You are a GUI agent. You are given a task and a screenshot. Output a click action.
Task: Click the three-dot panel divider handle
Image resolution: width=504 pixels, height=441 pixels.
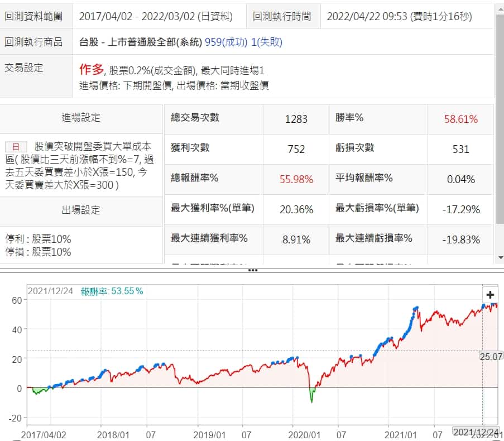252,270
